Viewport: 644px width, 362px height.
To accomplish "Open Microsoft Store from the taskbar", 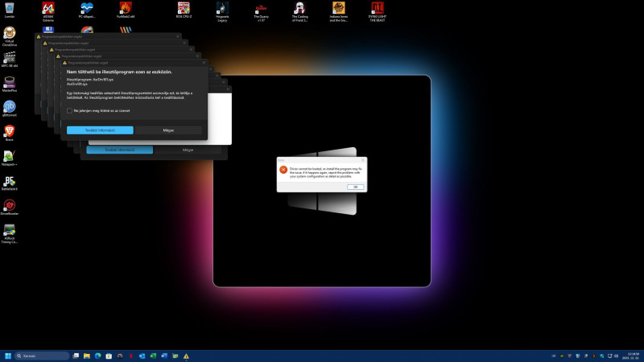I will [x=109, y=356].
